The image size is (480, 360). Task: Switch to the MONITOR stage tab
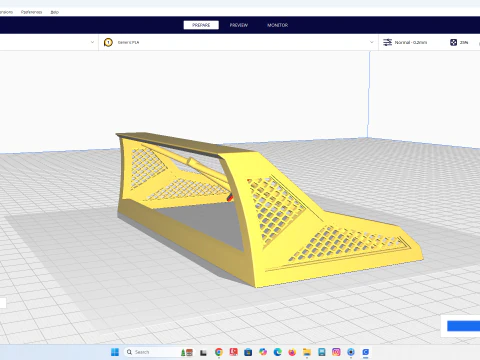pyautogui.click(x=277, y=25)
